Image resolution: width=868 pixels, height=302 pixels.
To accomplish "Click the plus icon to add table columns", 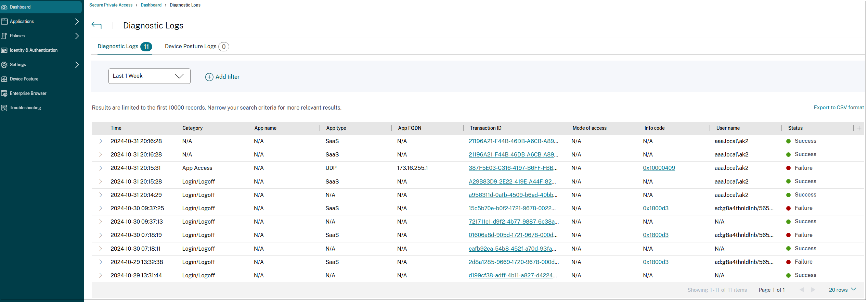I will pyautogui.click(x=859, y=128).
